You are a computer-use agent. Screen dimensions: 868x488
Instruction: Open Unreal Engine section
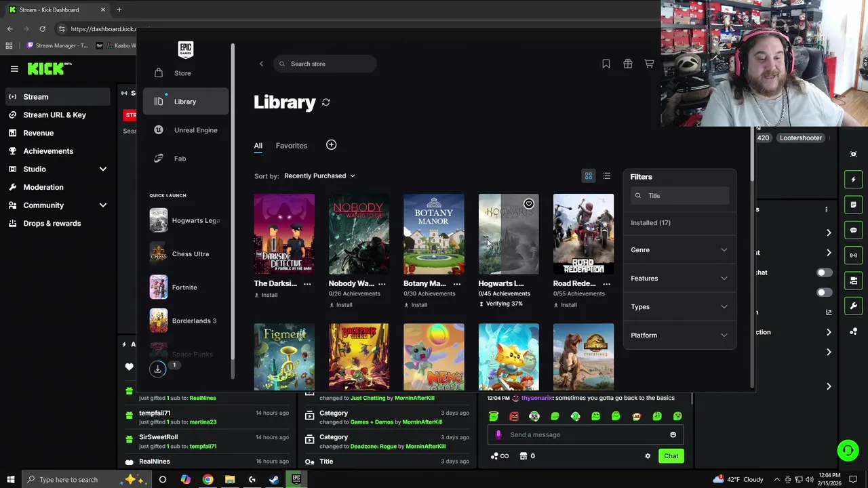[x=185, y=130]
